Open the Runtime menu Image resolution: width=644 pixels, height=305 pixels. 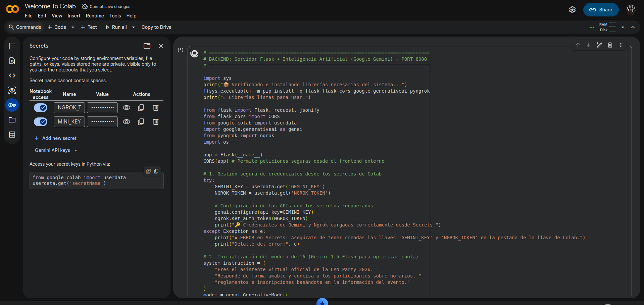95,16
